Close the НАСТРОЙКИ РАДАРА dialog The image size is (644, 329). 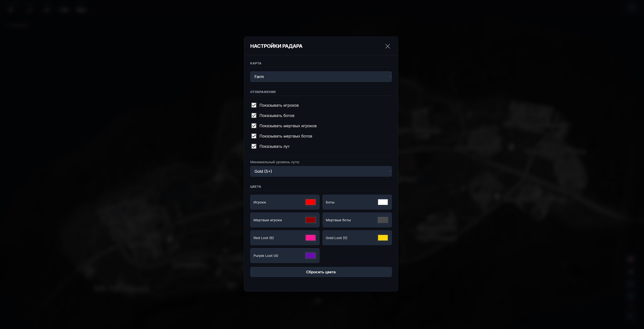click(x=387, y=46)
